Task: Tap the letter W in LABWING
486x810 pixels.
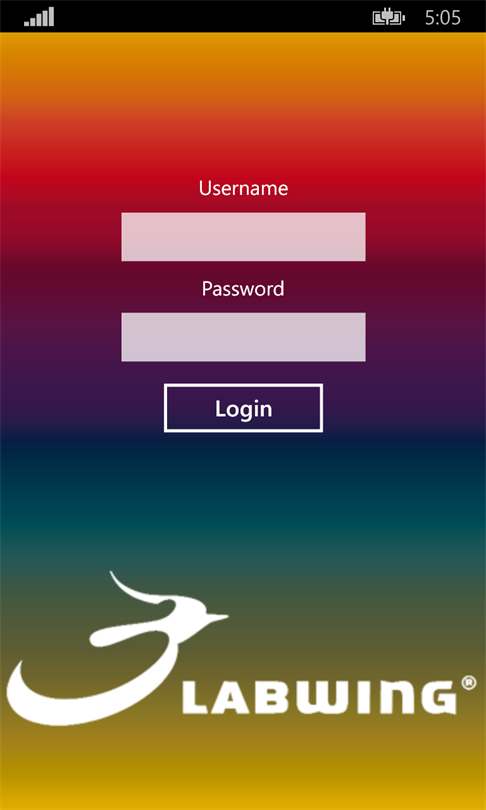Action: 321,697
